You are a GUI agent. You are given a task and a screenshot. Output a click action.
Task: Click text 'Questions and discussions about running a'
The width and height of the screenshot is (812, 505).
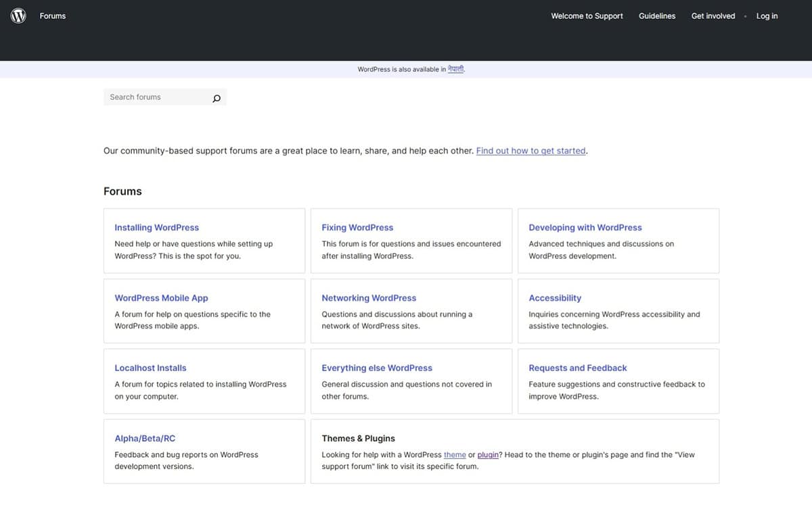click(x=397, y=314)
